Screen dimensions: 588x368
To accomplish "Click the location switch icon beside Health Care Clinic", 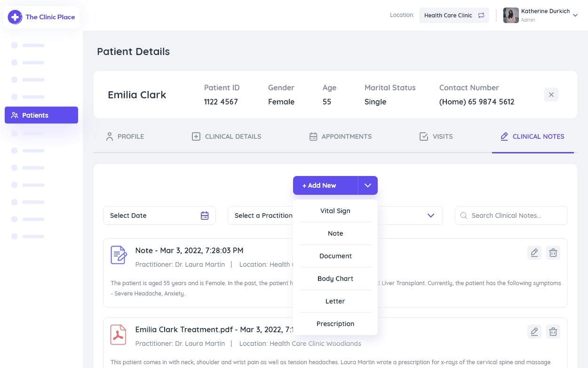I will pos(481,15).
